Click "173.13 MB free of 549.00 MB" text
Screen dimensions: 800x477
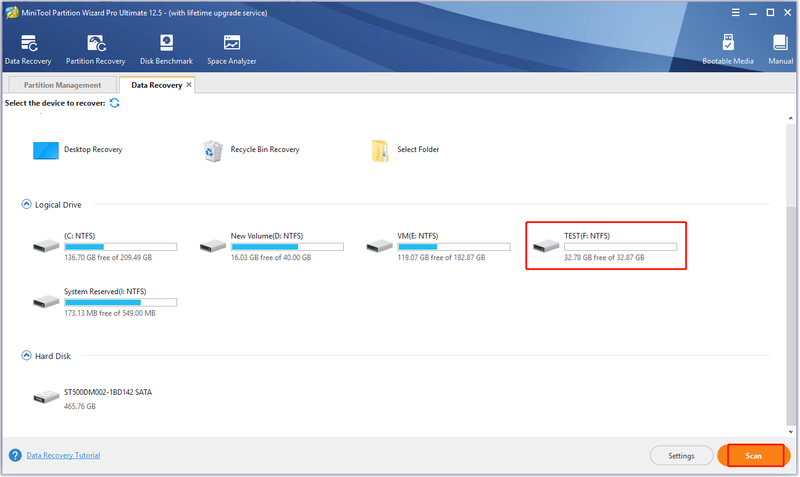110,313
